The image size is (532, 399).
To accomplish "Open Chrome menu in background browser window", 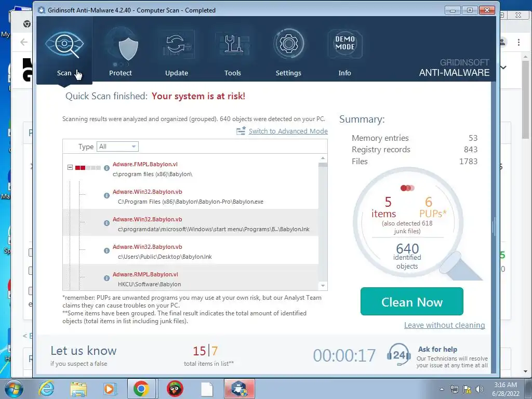I will 518,42.
